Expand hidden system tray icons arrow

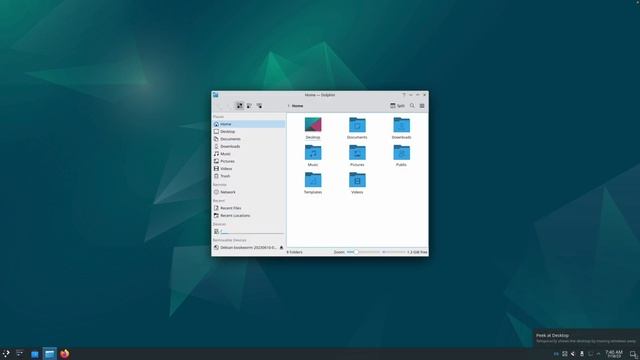pyautogui.click(x=598, y=354)
